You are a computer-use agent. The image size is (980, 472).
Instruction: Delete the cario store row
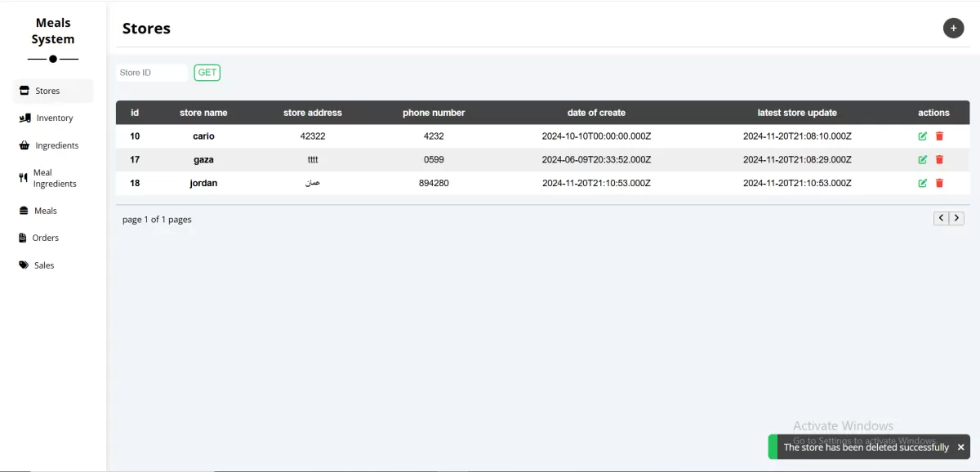[x=939, y=136]
